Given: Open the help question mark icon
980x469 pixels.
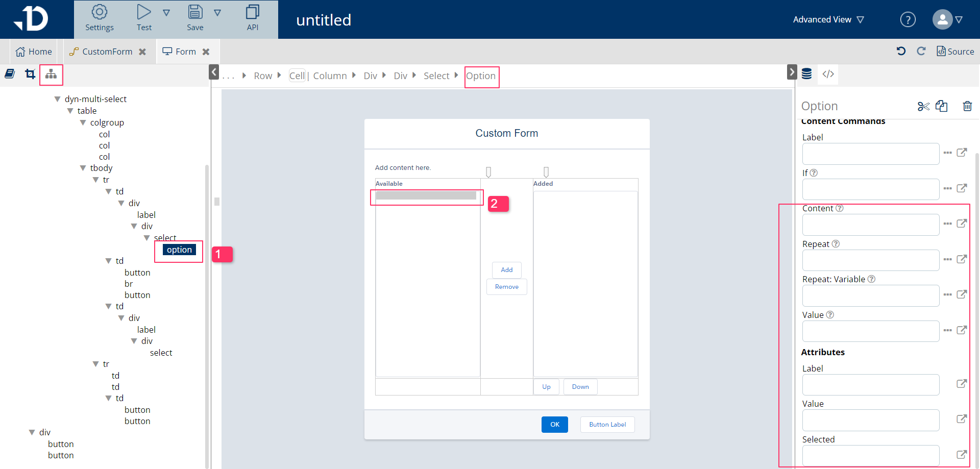Looking at the screenshot, I should click(x=908, y=20).
